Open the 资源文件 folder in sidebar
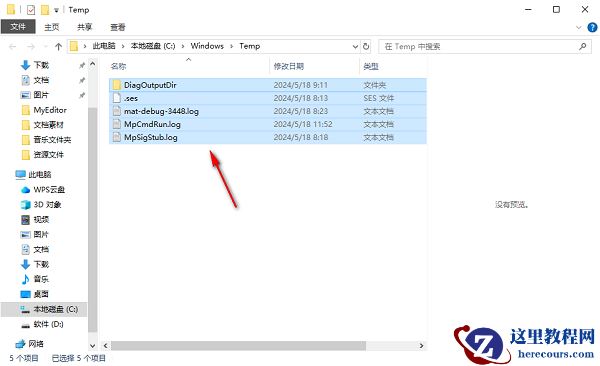The image size is (600, 366). point(48,155)
